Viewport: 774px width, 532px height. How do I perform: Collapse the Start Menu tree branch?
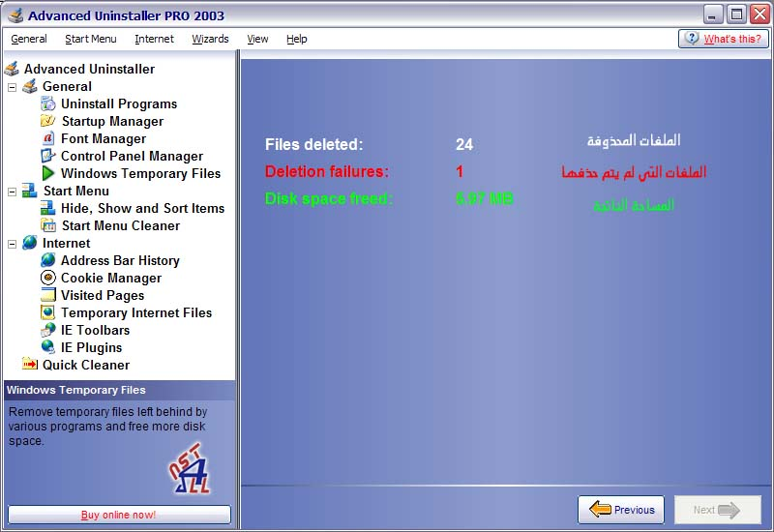[x=13, y=192]
